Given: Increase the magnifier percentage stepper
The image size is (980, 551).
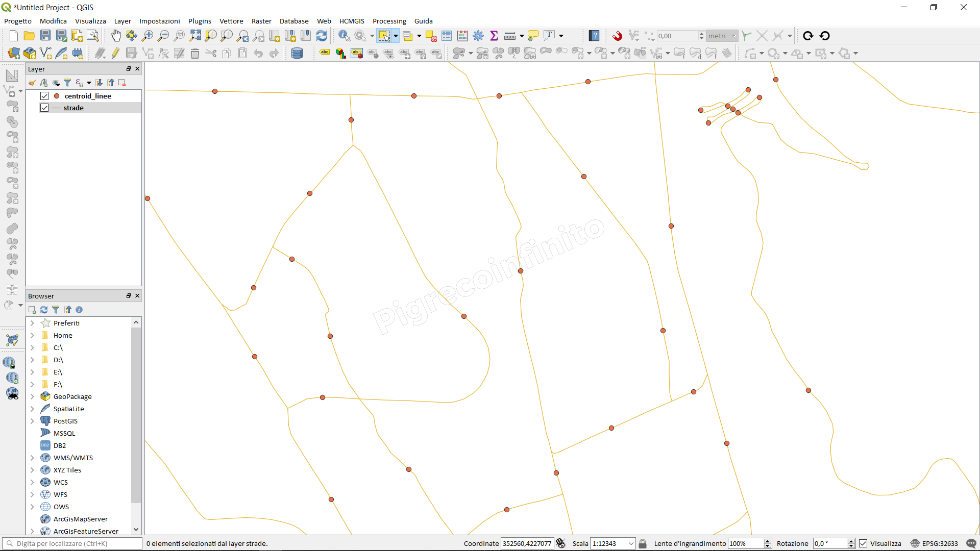Looking at the screenshot, I should point(768,541).
